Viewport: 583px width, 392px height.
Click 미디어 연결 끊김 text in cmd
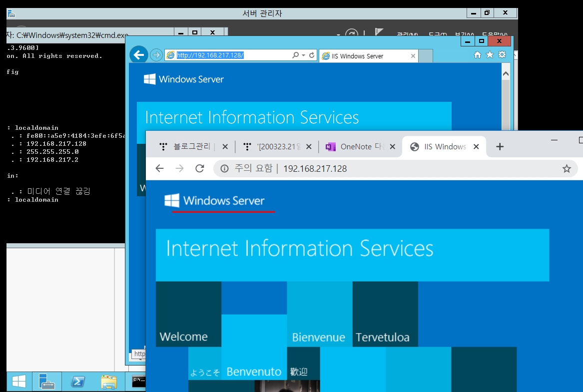click(59, 191)
